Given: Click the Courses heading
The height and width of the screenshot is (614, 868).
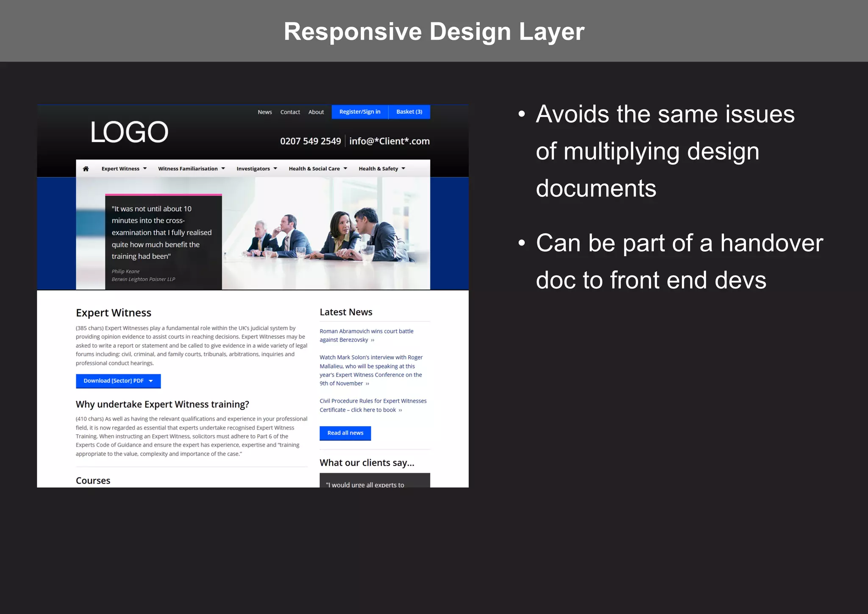Looking at the screenshot, I should [x=93, y=481].
